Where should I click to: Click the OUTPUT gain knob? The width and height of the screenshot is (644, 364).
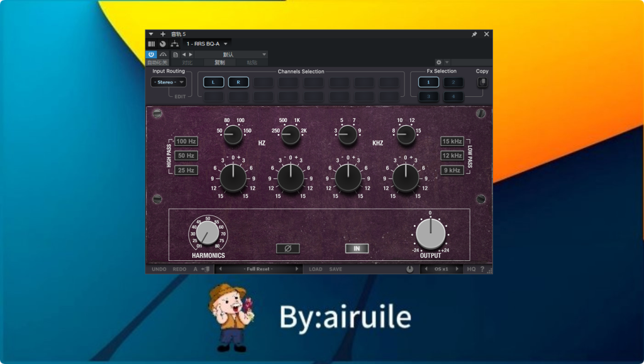(x=430, y=233)
